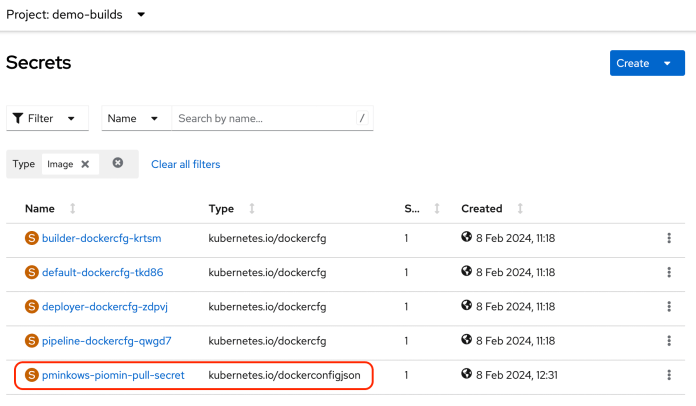Open the Filter dropdown
696x406 pixels.
pos(47,118)
